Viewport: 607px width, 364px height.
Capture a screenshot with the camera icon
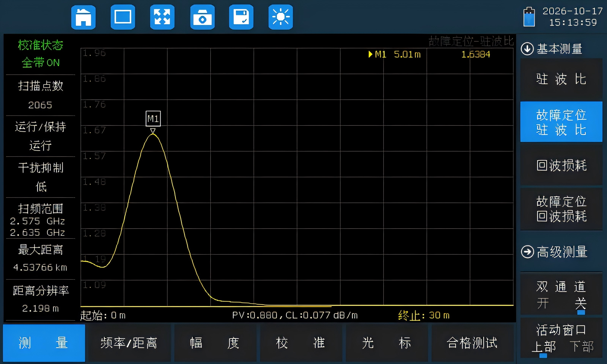point(202,17)
